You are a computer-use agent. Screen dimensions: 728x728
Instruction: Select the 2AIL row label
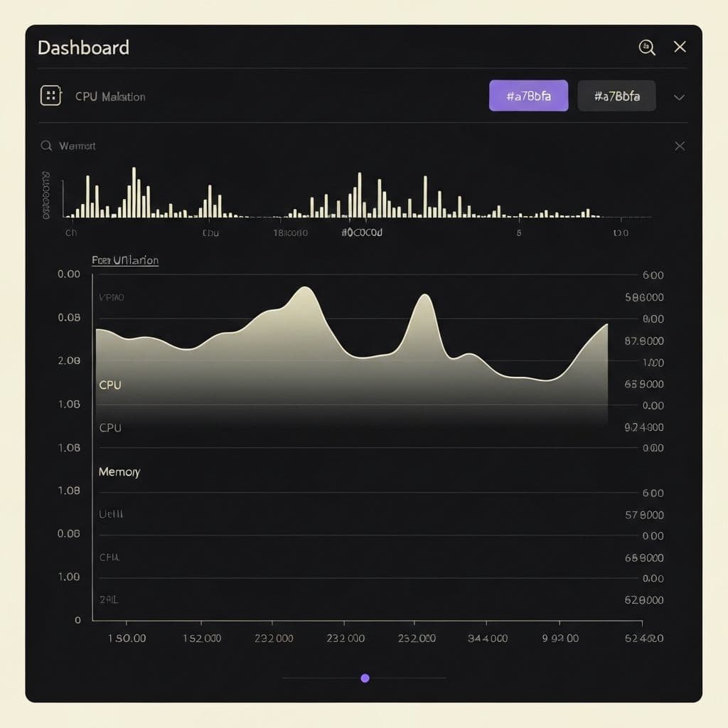[109, 599]
